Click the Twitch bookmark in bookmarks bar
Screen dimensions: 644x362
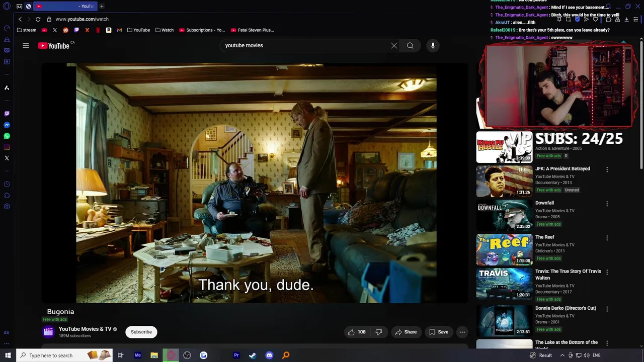(x=76, y=30)
